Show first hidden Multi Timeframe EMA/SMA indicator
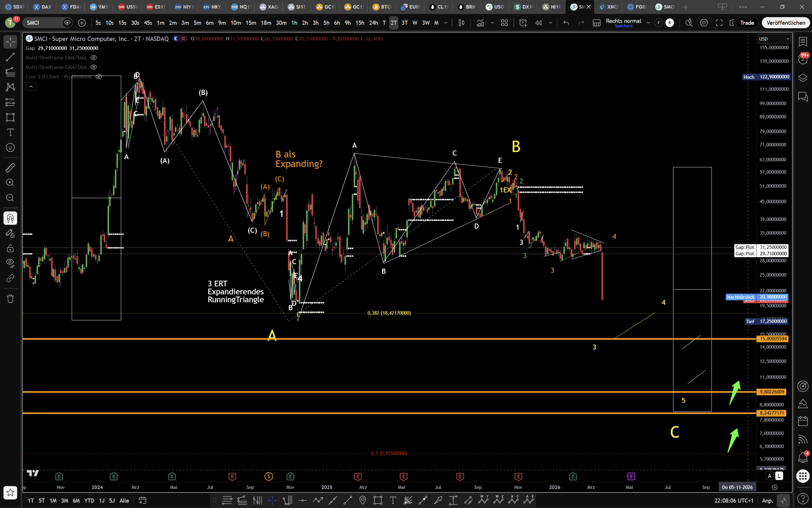This screenshot has width=812, height=508. pyautogui.click(x=94, y=58)
